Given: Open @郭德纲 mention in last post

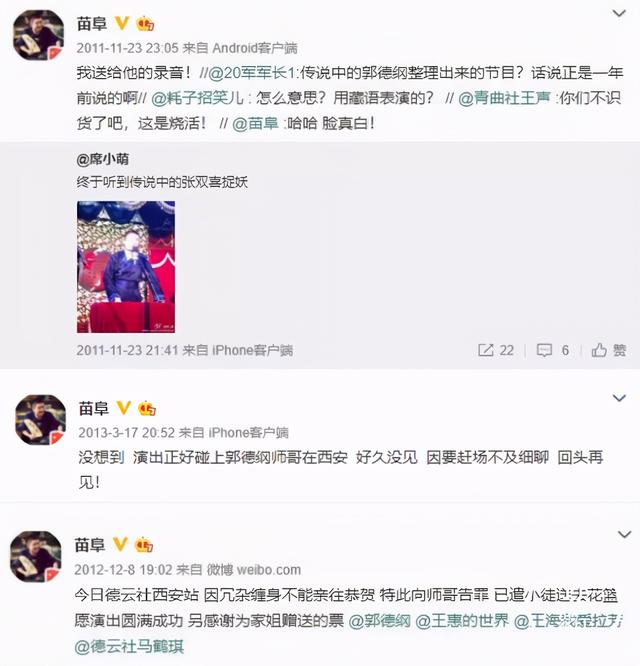Looking at the screenshot, I should pos(380,621).
